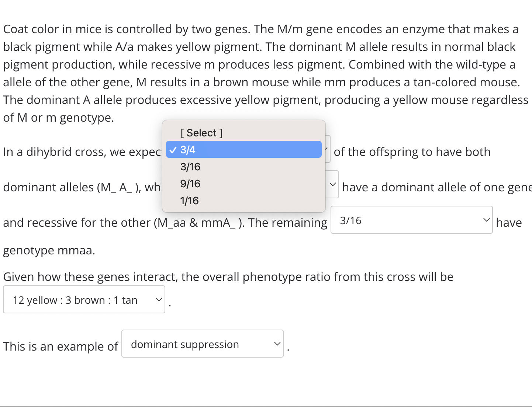Click the chevron left of 'have a dominant allele'
The height and width of the screenshot is (407, 532).
[x=332, y=184]
